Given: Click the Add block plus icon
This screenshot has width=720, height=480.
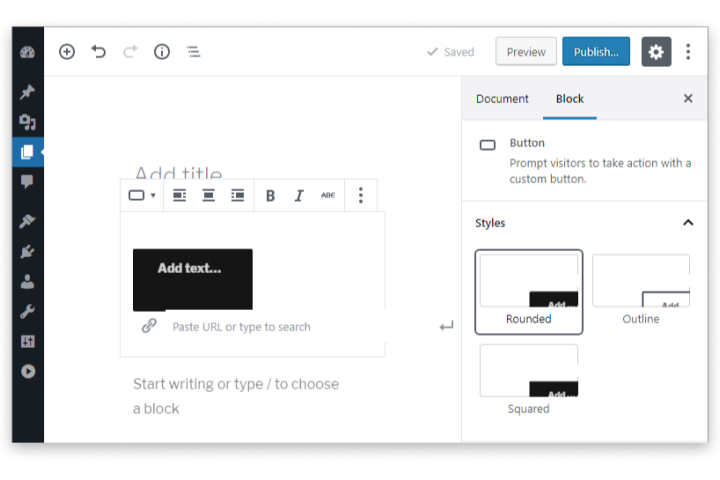Looking at the screenshot, I should (67, 52).
